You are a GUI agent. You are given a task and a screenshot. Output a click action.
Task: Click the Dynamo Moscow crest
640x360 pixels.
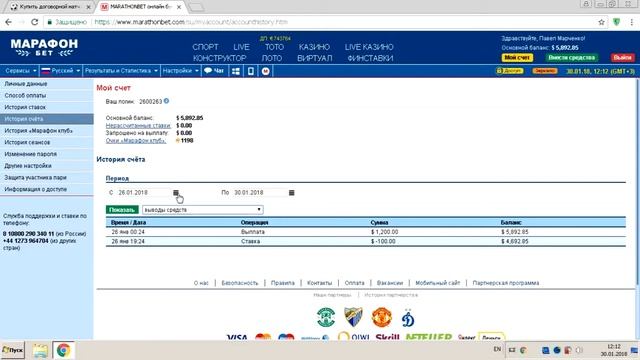point(408,317)
